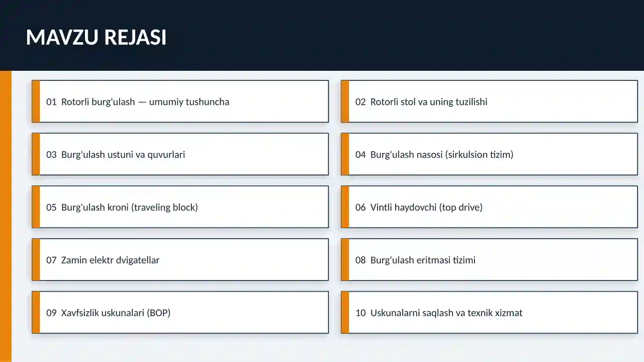Click the number 06 label in its box
The width and height of the screenshot is (644, 362).
(x=360, y=207)
